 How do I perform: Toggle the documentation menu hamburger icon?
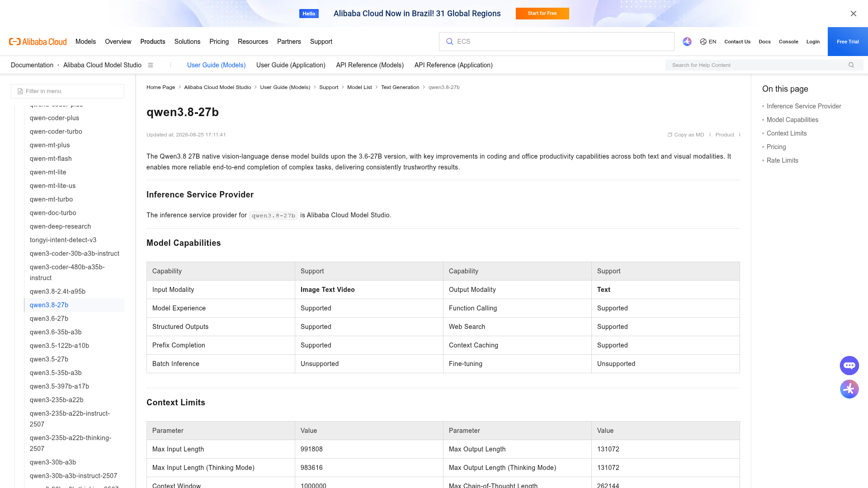click(x=151, y=65)
